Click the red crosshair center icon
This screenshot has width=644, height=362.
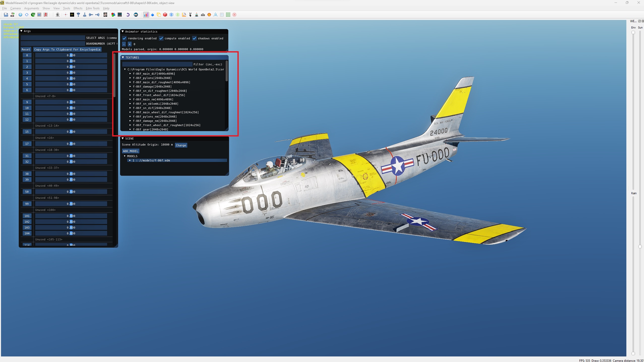[66, 15]
